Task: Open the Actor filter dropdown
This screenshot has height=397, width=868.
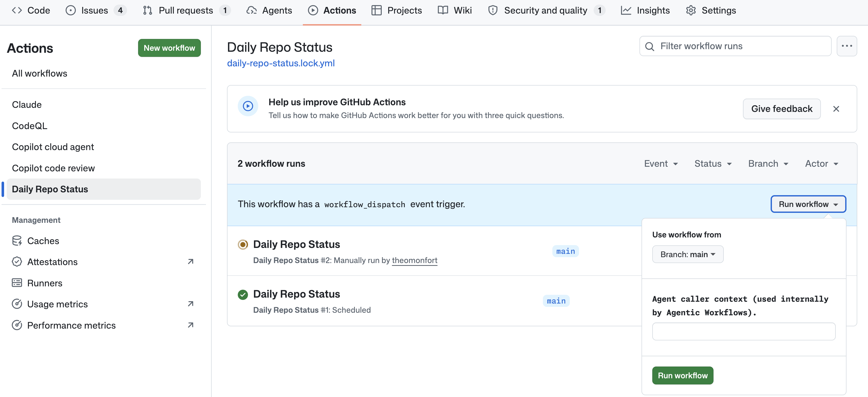Action: click(821, 164)
